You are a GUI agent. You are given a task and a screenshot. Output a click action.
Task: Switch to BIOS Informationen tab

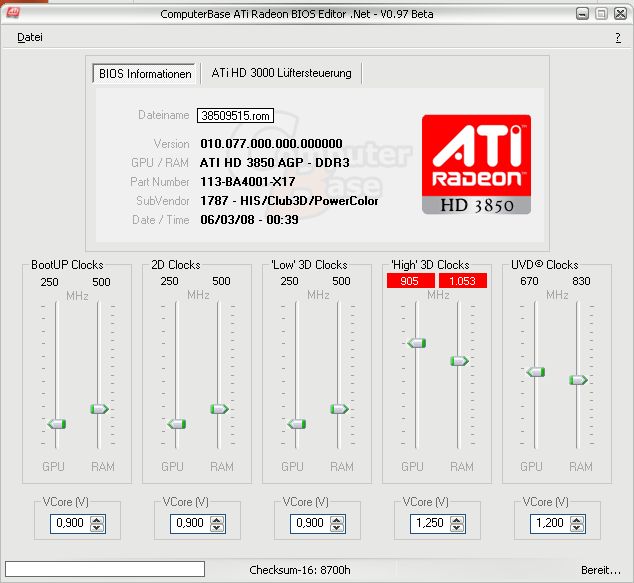tap(145, 74)
